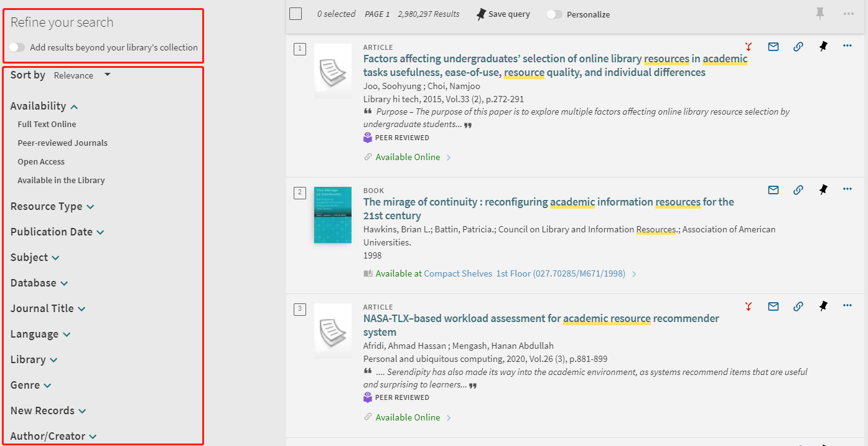Filter by Full Text Online
Screen dimensions: 868x446
pos(47,124)
